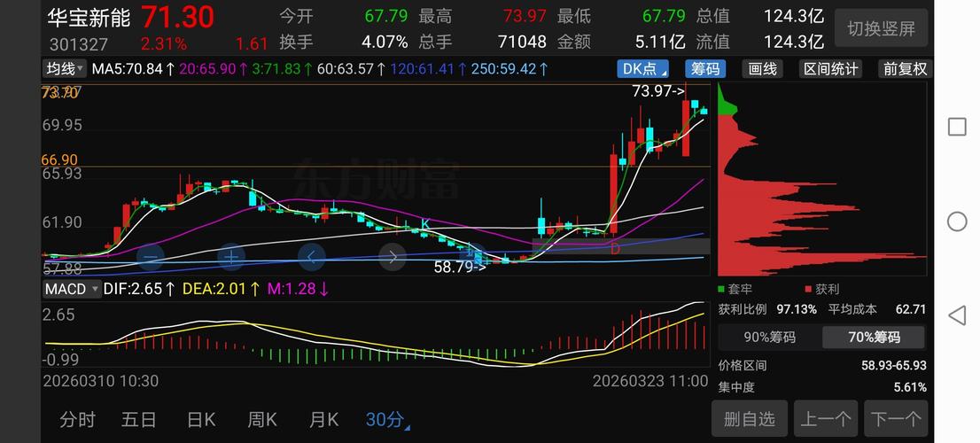Select 90%筹码 option
This screenshot has height=443, width=980.
point(769,338)
